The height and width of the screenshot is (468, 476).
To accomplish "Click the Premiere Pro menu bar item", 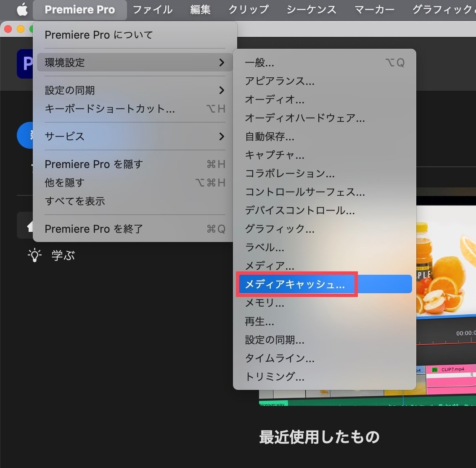I will (80, 10).
